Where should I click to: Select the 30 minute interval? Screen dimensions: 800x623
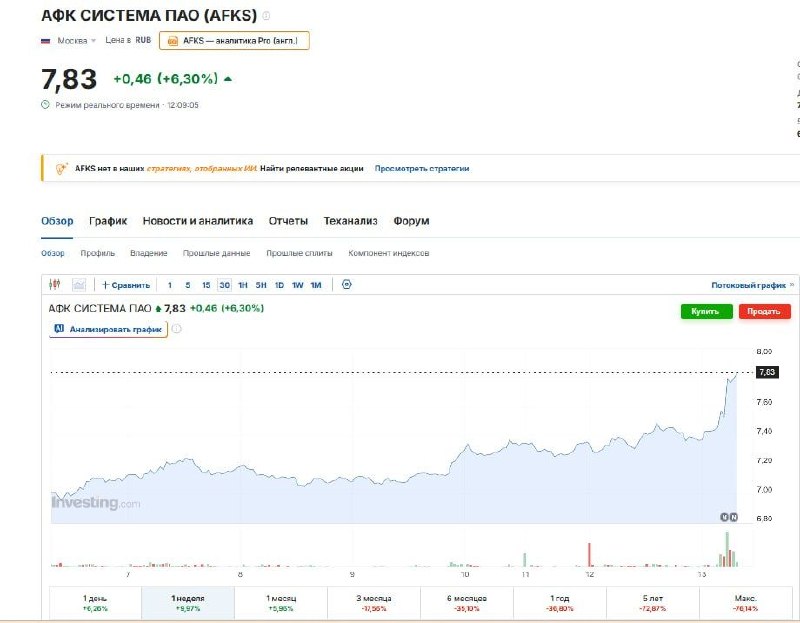pyautogui.click(x=224, y=285)
